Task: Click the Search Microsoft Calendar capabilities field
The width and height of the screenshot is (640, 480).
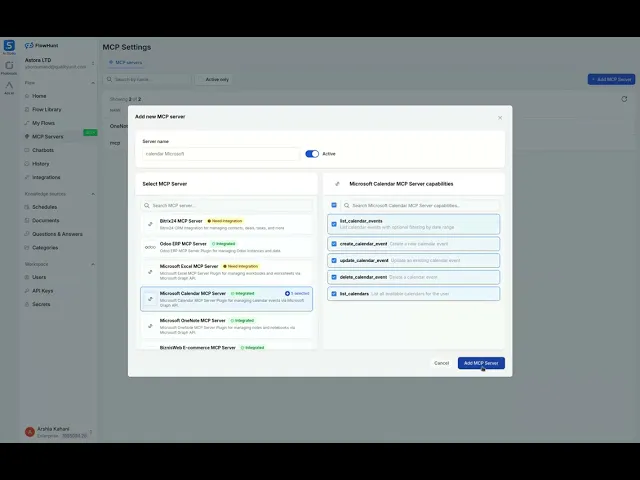Action: [420, 205]
